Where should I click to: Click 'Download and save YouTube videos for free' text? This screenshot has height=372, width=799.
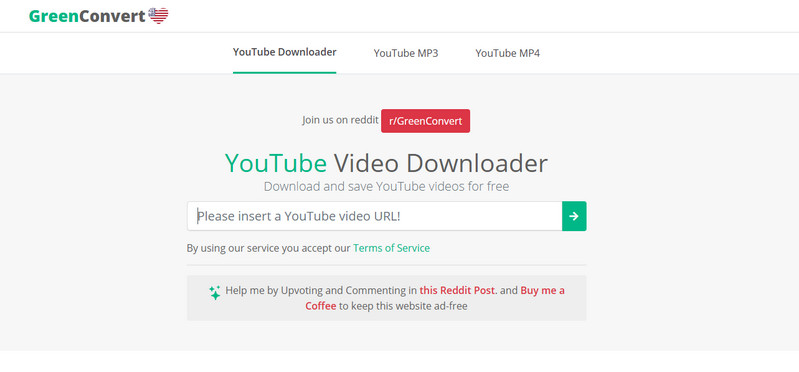tap(386, 187)
